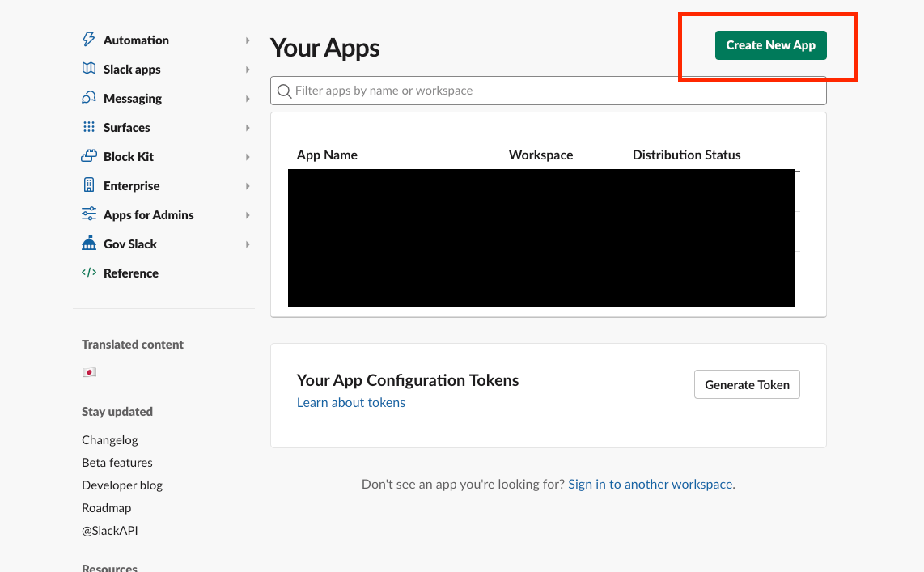Open the Reference sidebar entry
The height and width of the screenshot is (572, 924).
(130, 273)
